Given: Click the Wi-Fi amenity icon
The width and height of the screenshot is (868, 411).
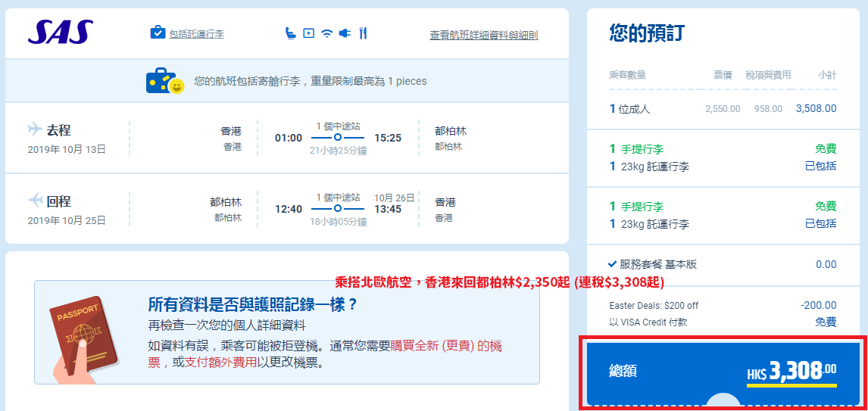Looking at the screenshot, I should [327, 34].
